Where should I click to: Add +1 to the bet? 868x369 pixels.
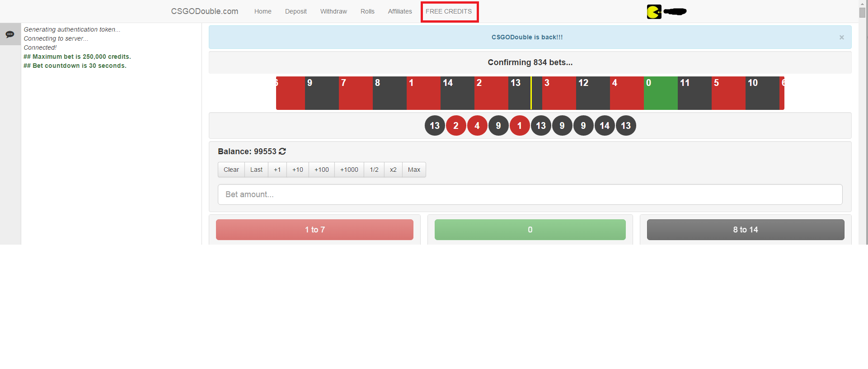pyautogui.click(x=277, y=170)
